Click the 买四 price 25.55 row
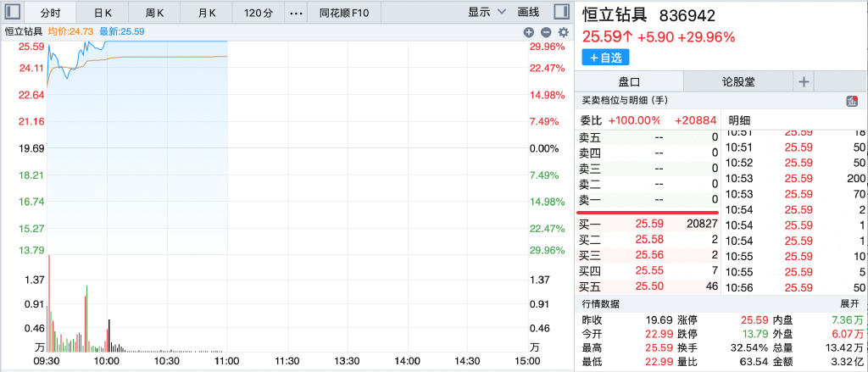 648,270
